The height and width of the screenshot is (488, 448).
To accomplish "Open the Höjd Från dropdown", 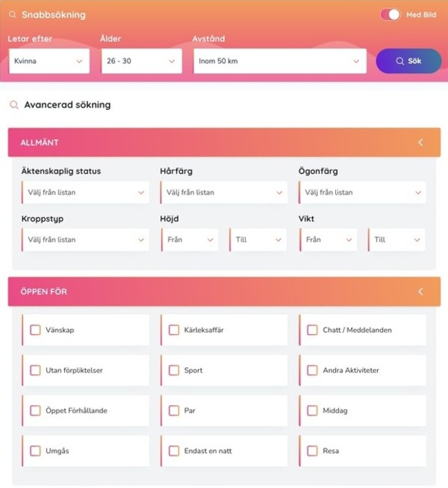I will (x=190, y=240).
